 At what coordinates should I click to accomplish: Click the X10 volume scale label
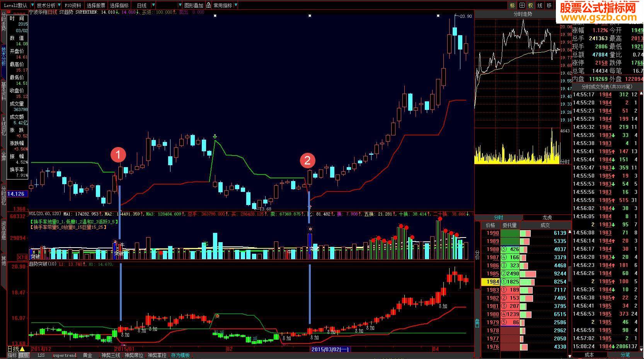[x=22, y=257]
